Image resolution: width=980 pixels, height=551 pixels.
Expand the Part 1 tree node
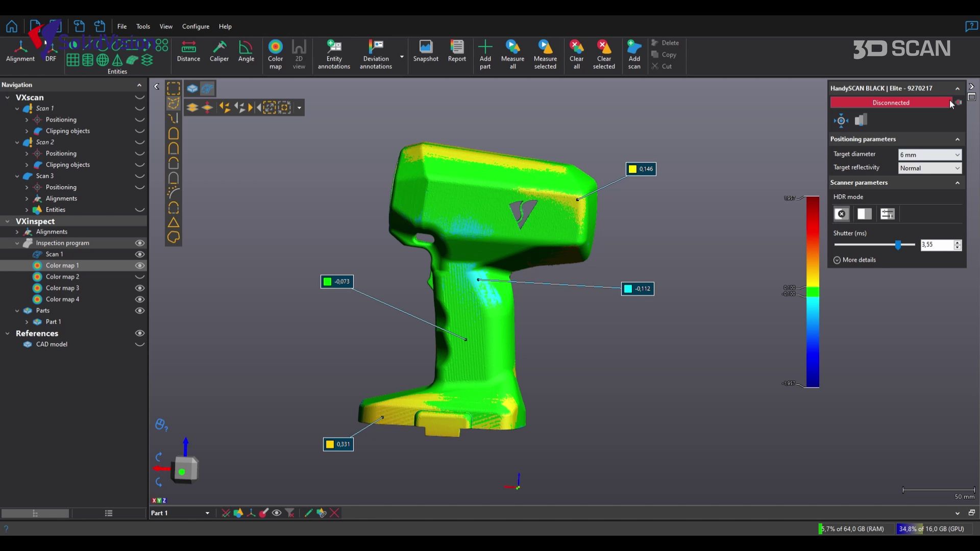pyautogui.click(x=27, y=322)
